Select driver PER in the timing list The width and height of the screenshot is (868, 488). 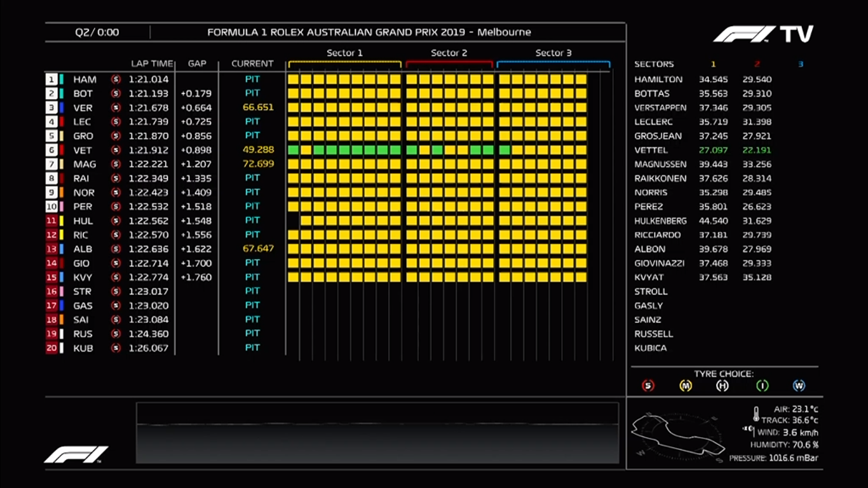pyautogui.click(x=83, y=207)
